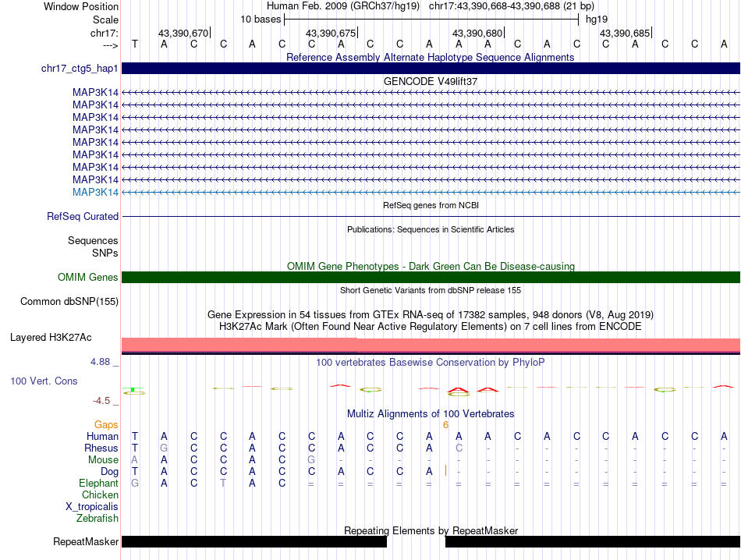Viewport: 741px width, 560px height.
Task: Select the Rhesus species row label
Action: click(101, 448)
